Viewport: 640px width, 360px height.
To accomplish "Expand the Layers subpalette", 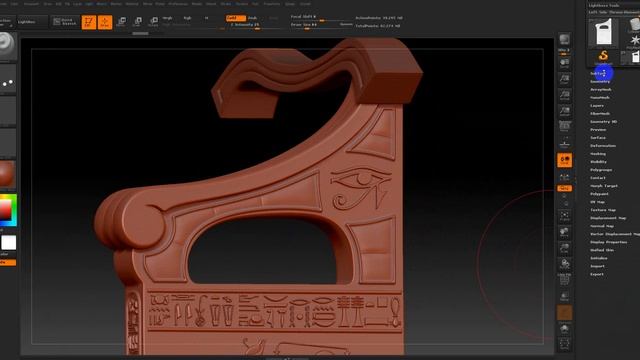I will click(x=597, y=106).
